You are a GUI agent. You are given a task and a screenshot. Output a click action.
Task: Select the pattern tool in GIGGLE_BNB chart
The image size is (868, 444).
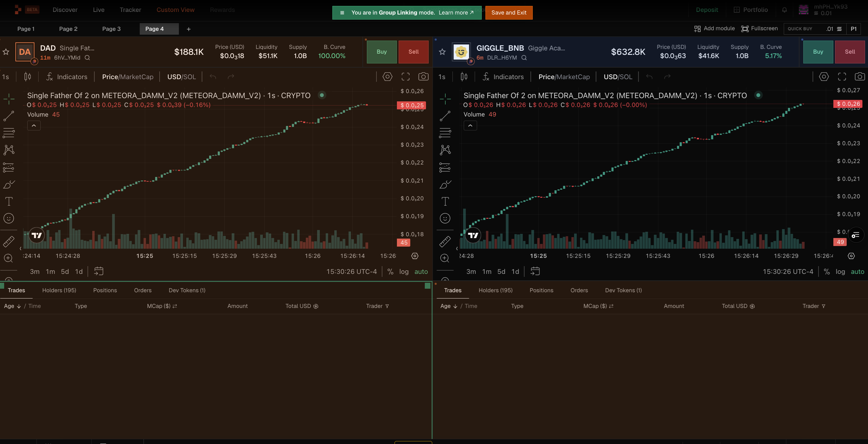(x=445, y=150)
